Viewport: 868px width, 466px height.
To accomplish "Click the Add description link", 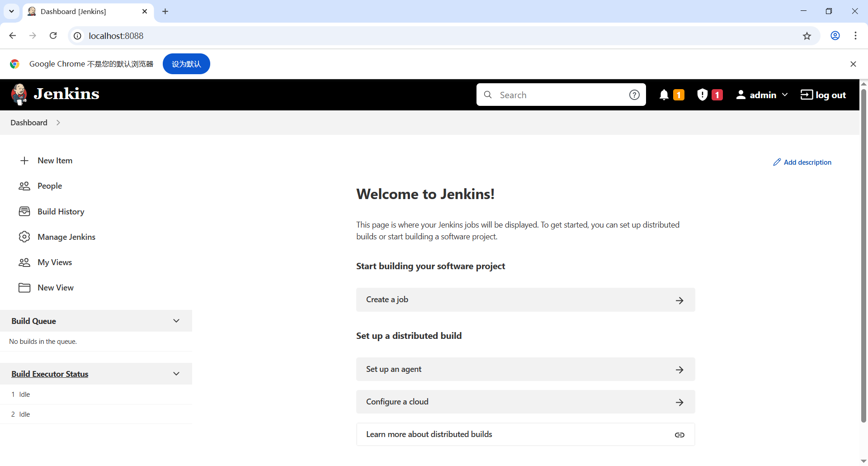I will click(802, 162).
